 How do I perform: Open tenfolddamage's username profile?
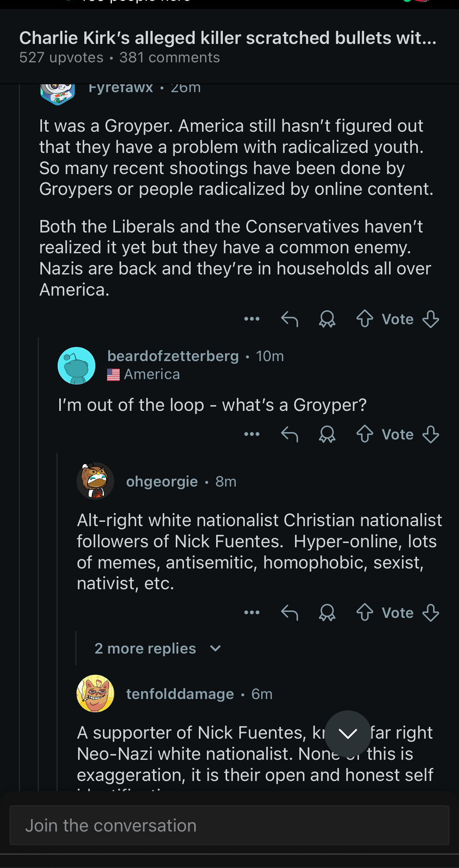tap(180, 694)
